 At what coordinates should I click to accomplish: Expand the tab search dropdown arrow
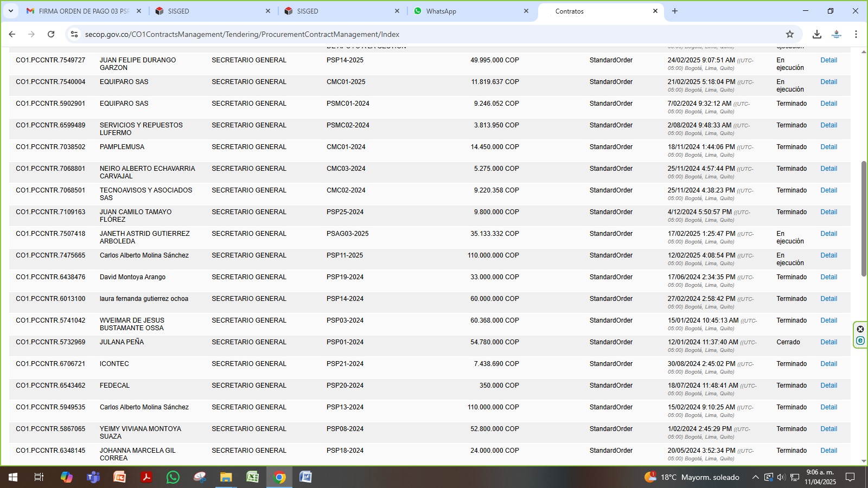point(10,11)
